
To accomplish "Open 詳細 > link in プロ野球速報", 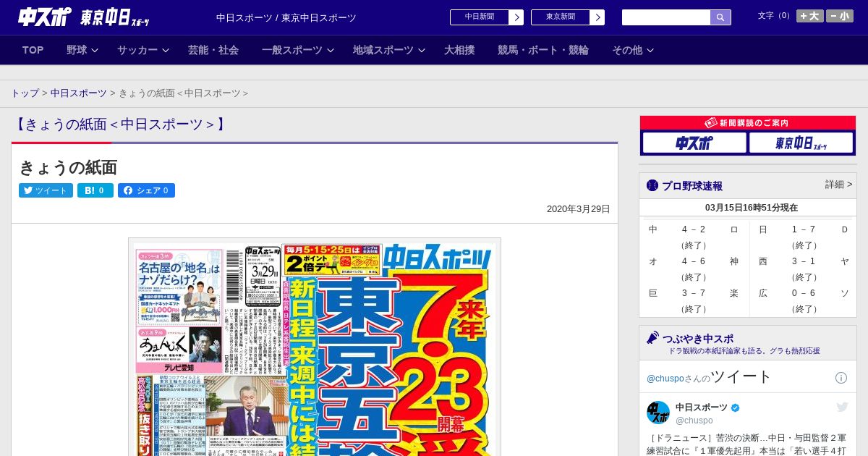I will [839, 185].
